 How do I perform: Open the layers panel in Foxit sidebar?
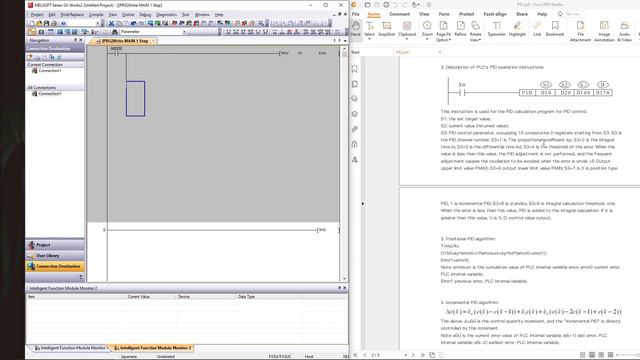(355, 114)
